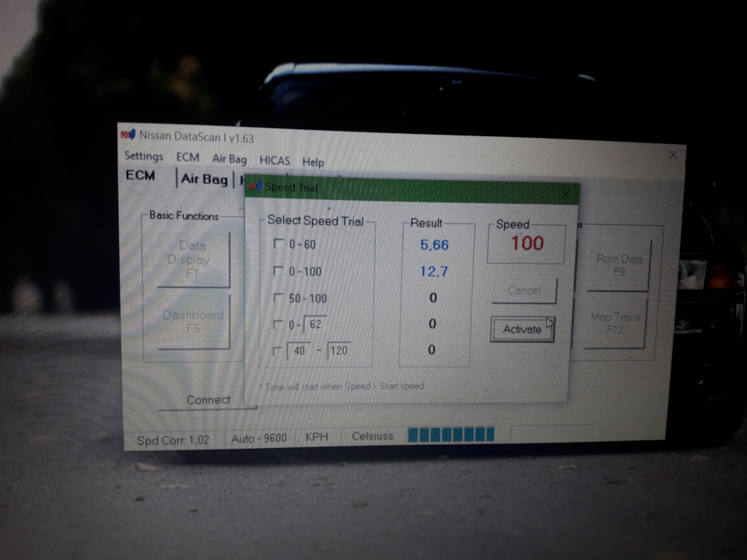Click the 'Time will start when Speed' note

coord(342,387)
